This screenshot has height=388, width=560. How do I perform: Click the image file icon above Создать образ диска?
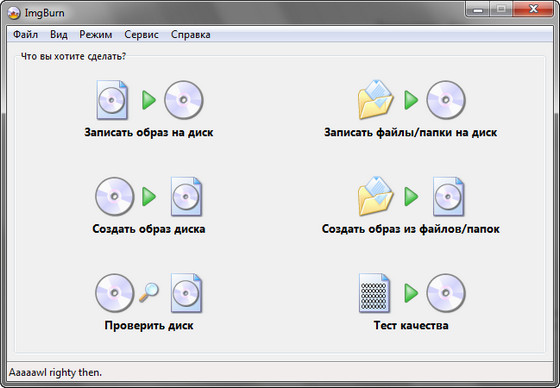[x=186, y=196]
